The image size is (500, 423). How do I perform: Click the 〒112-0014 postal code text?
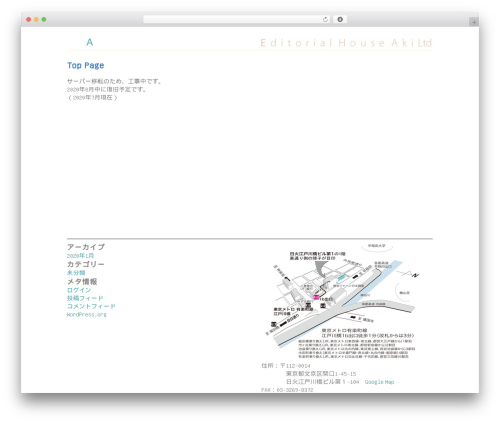295,366
